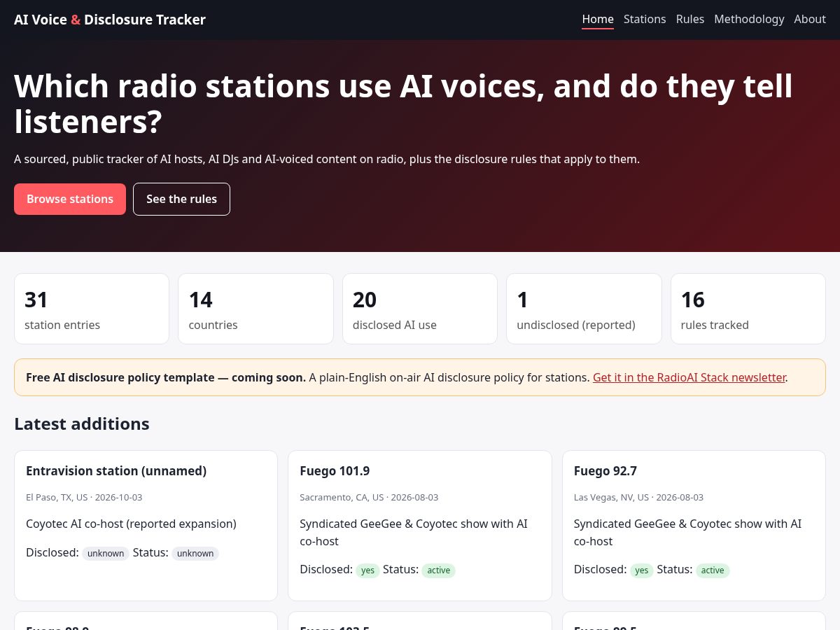Select the 1 undisclosed (reported) card
This screenshot has height=630, width=840.
[x=584, y=309]
